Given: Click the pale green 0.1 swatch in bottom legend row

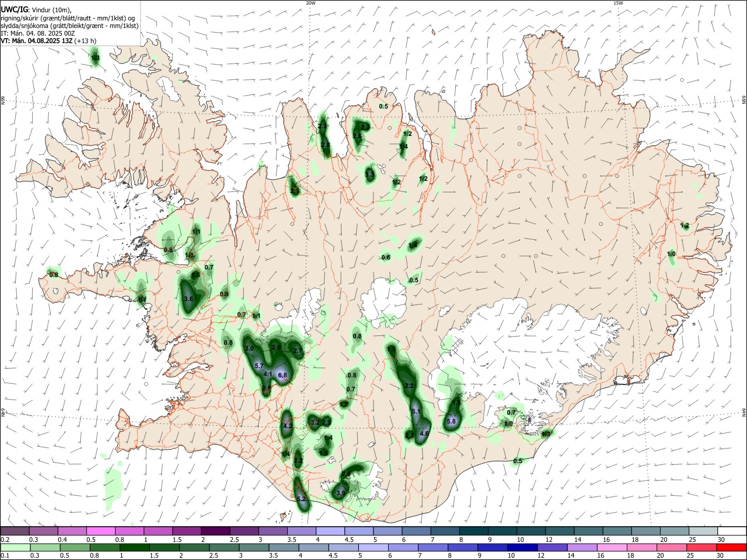Looking at the screenshot, I should point(15,547).
